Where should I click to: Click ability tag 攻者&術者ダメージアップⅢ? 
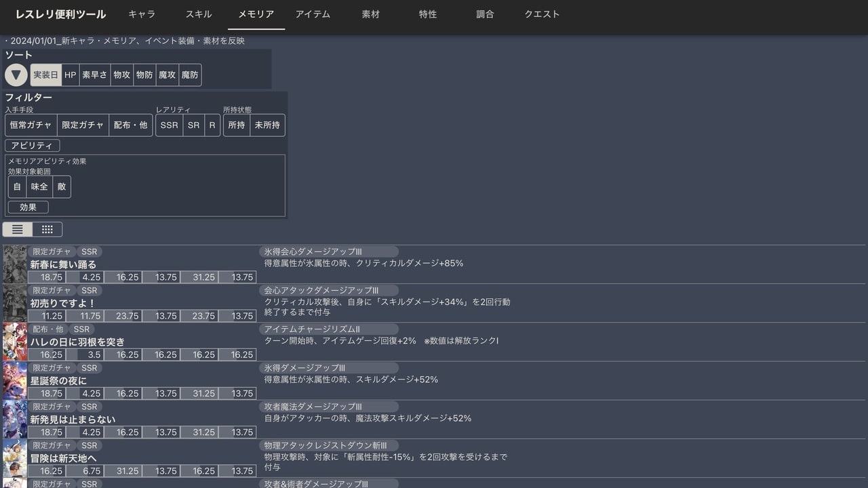[x=328, y=483]
